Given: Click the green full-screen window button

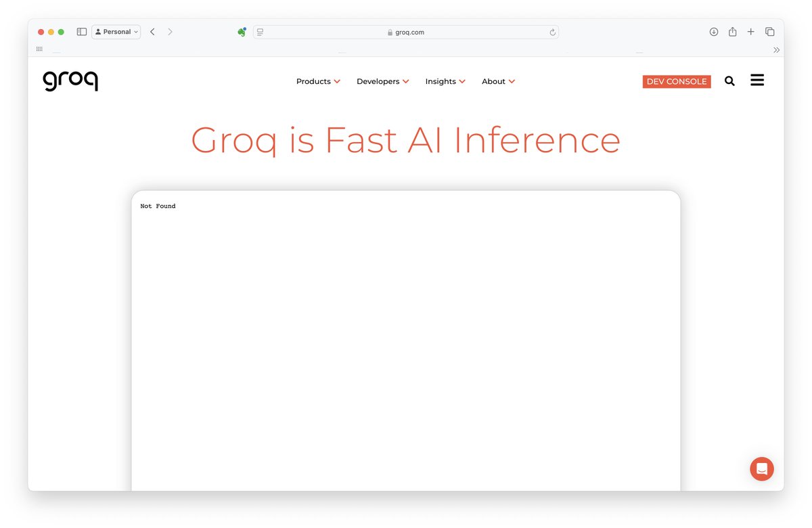Looking at the screenshot, I should click(61, 32).
